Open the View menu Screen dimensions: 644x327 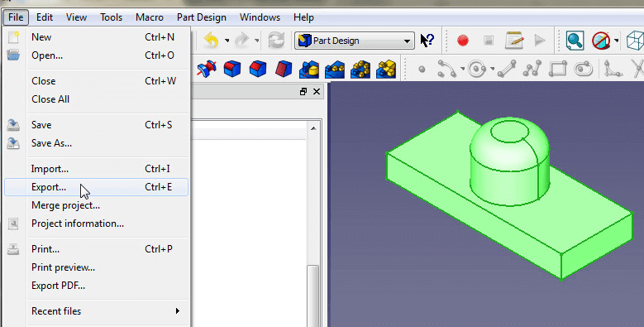click(x=76, y=17)
